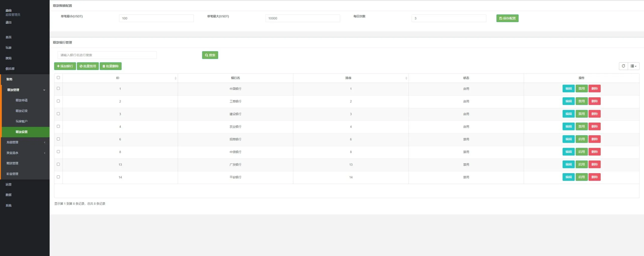Click 编辑 for the 中信银行 row

tap(569, 152)
